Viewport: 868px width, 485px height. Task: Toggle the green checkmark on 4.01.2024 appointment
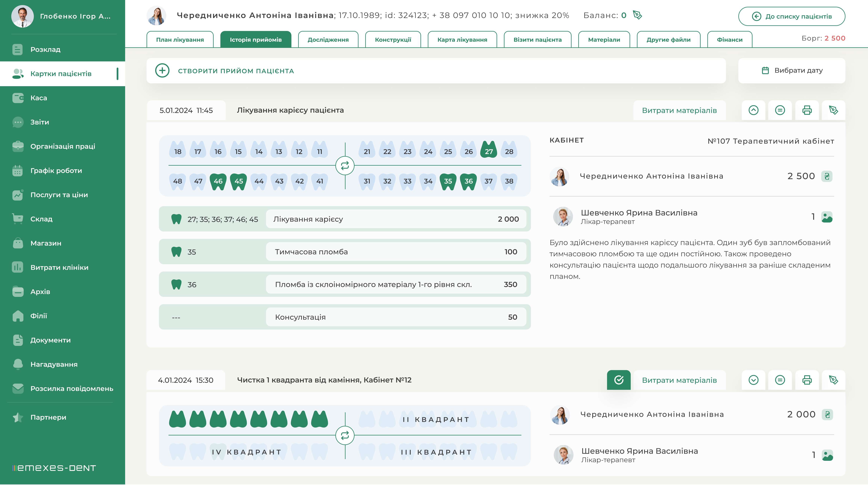[x=619, y=380]
